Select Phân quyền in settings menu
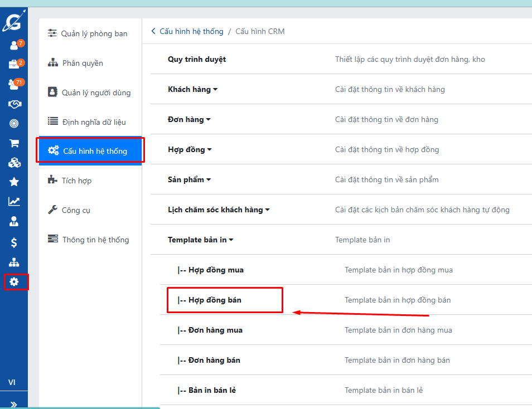532x409 pixels. pos(83,63)
